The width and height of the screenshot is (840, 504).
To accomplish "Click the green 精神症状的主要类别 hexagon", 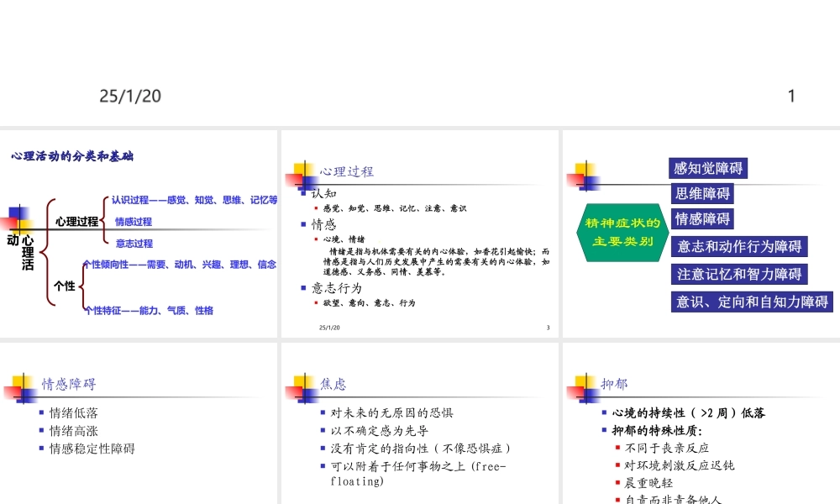I will (622, 233).
